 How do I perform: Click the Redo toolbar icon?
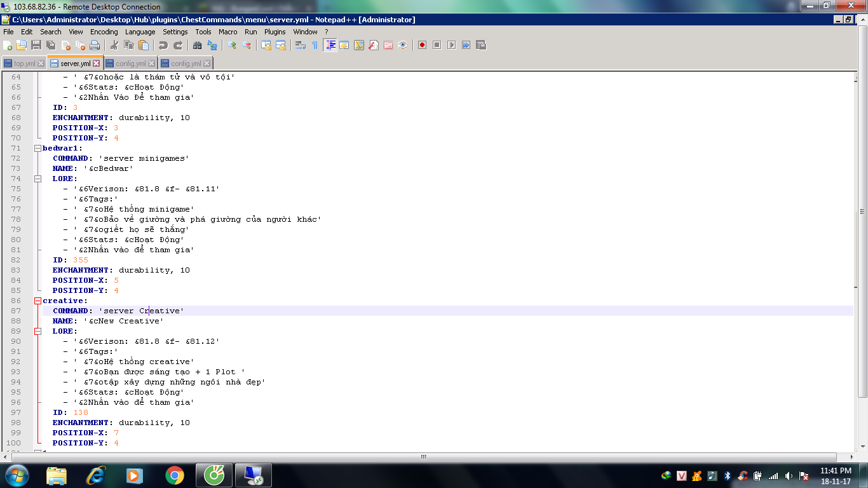click(x=178, y=45)
